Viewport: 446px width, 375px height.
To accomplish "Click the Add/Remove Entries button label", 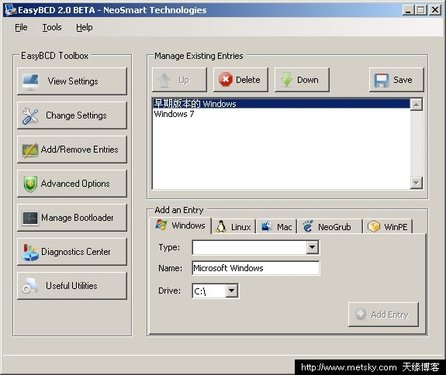I will tap(79, 149).
